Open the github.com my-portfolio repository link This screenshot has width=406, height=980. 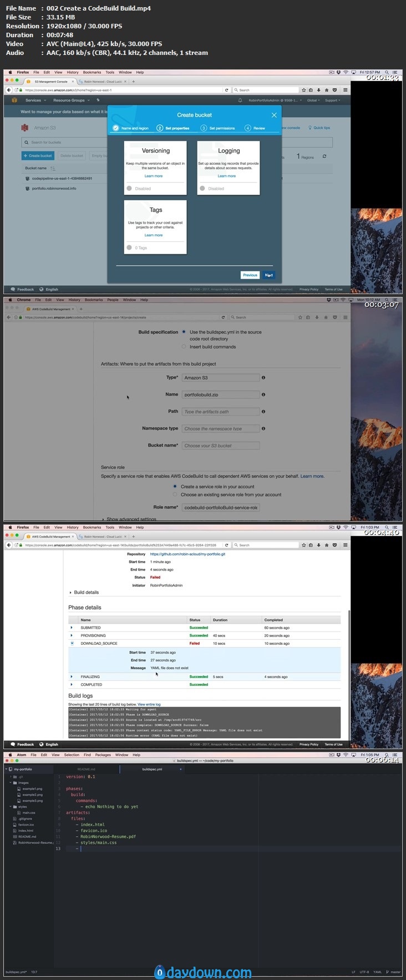pyautogui.click(x=187, y=554)
